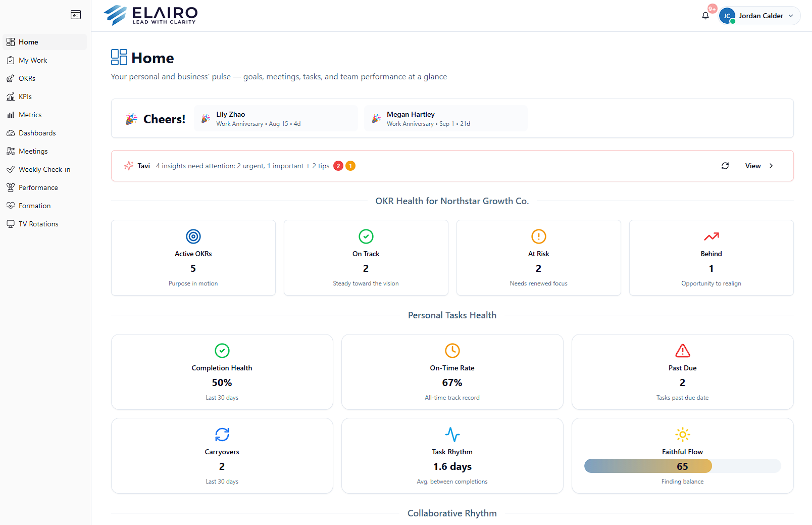Click the Past Due alert triangle icon
The height and width of the screenshot is (525, 812).
click(x=683, y=351)
